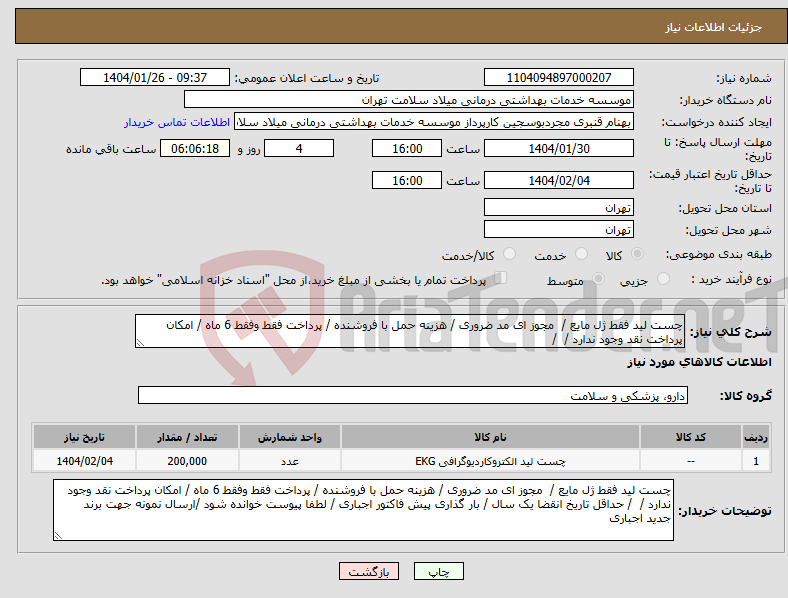Click the ردیف column header
The height and width of the screenshot is (598, 788).
pyautogui.click(x=756, y=437)
